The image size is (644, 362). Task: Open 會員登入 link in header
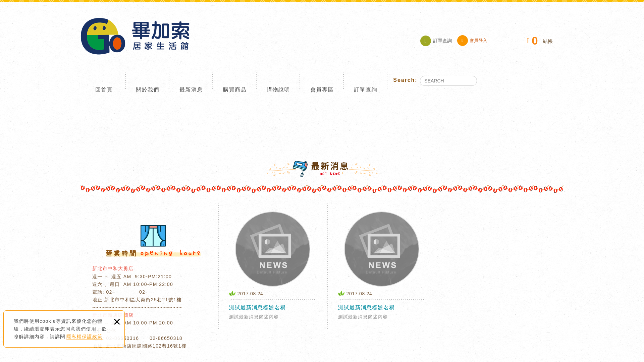[x=478, y=41]
